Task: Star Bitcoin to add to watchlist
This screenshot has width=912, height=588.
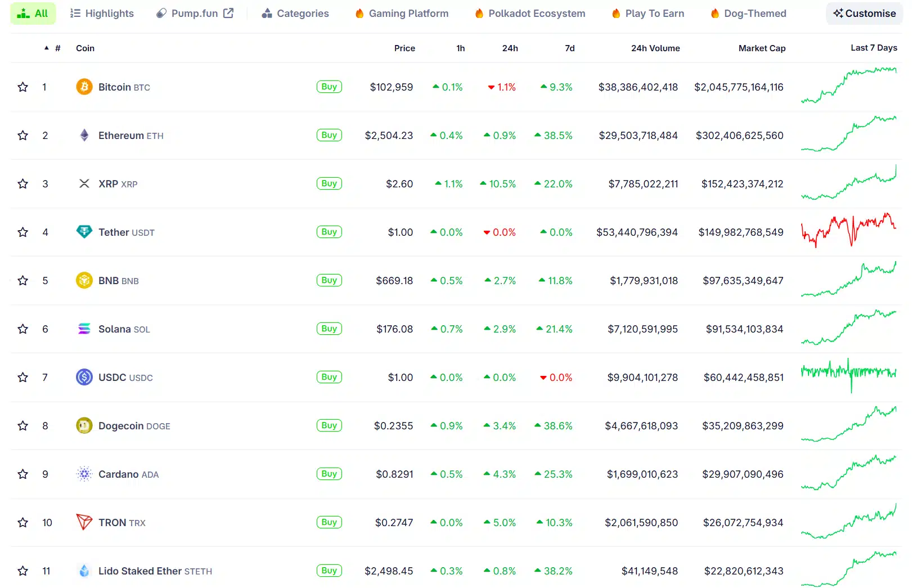Action: tap(23, 87)
